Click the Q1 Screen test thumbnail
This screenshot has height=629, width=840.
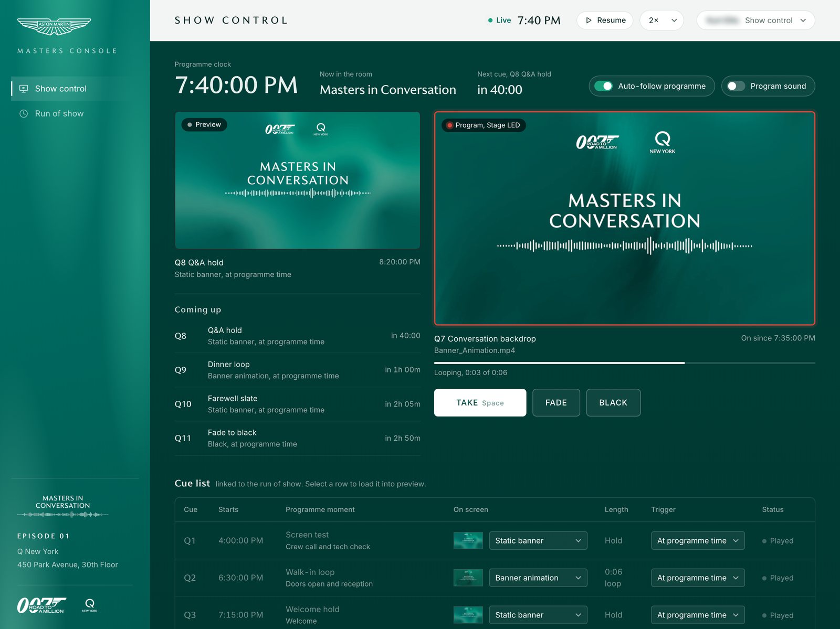click(x=468, y=541)
